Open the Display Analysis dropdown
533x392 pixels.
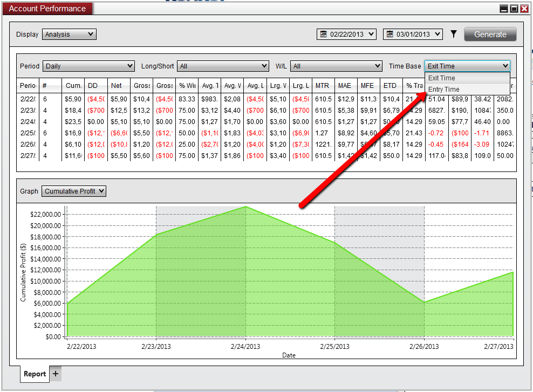[70, 35]
